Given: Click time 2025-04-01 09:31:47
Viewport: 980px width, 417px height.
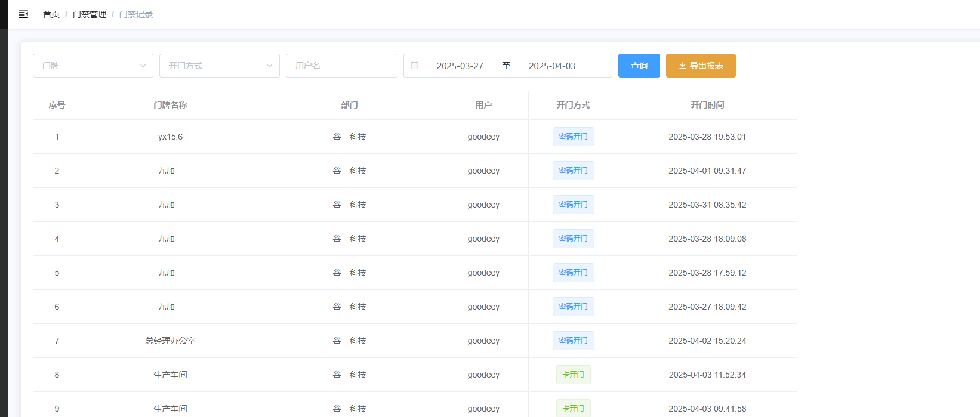Looking at the screenshot, I should (707, 171).
